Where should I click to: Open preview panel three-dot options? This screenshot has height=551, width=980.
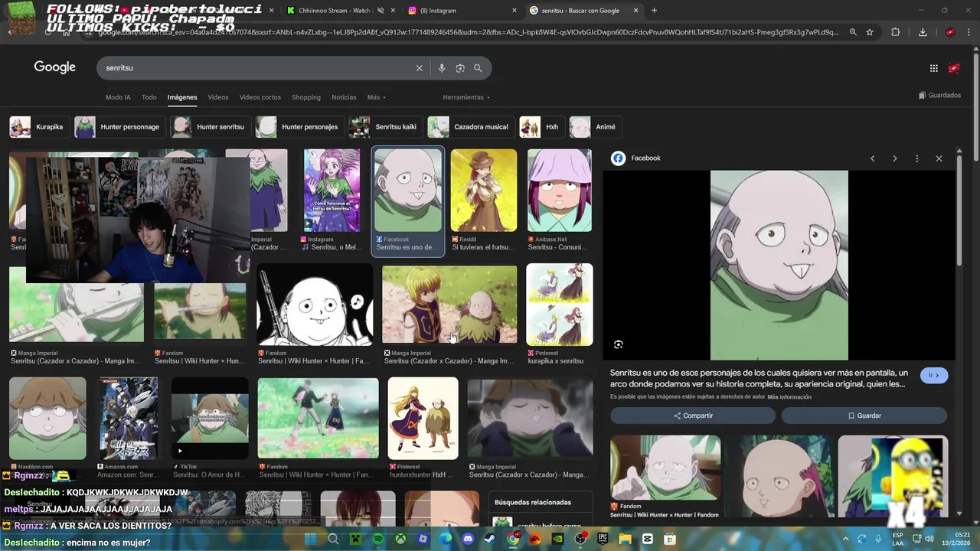pyautogui.click(x=916, y=158)
